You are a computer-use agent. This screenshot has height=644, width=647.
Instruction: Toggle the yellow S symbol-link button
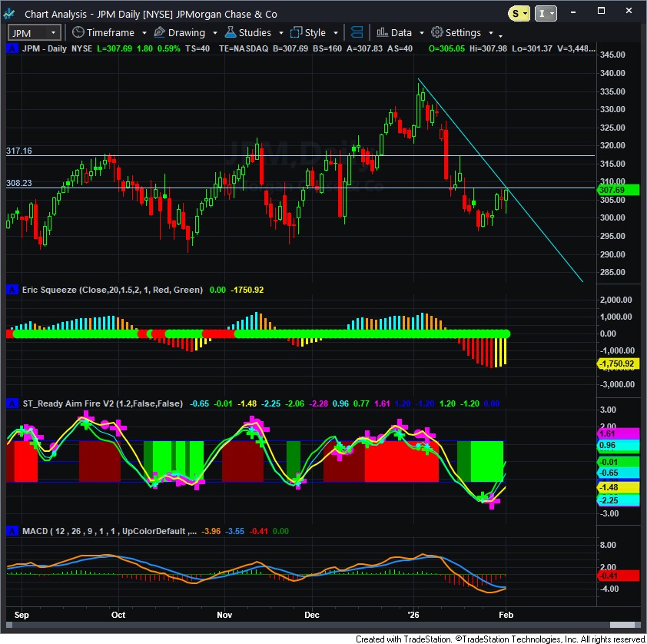click(x=519, y=13)
